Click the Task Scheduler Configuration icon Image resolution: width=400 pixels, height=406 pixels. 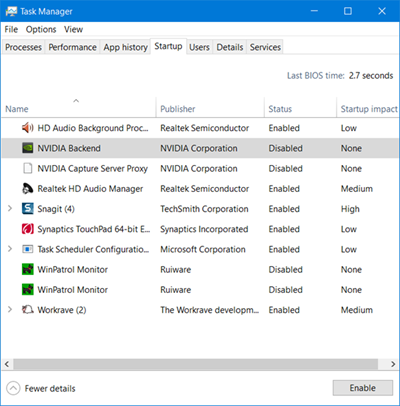(x=28, y=249)
